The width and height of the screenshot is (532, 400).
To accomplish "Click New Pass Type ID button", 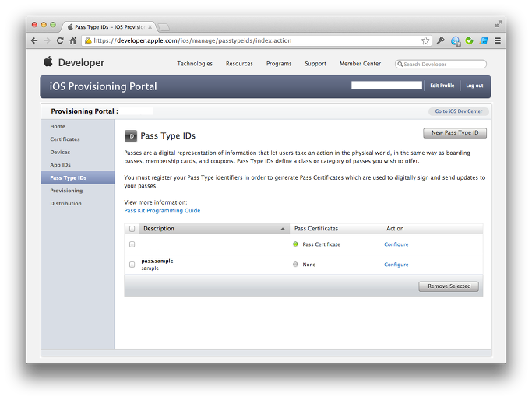I will pos(455,133).
